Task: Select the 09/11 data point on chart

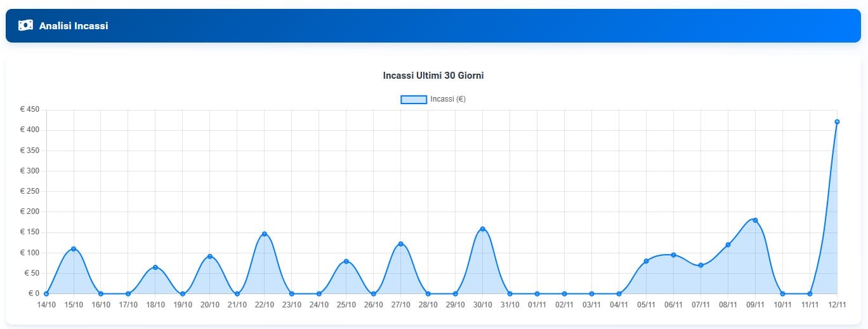Action: point(755,220)
